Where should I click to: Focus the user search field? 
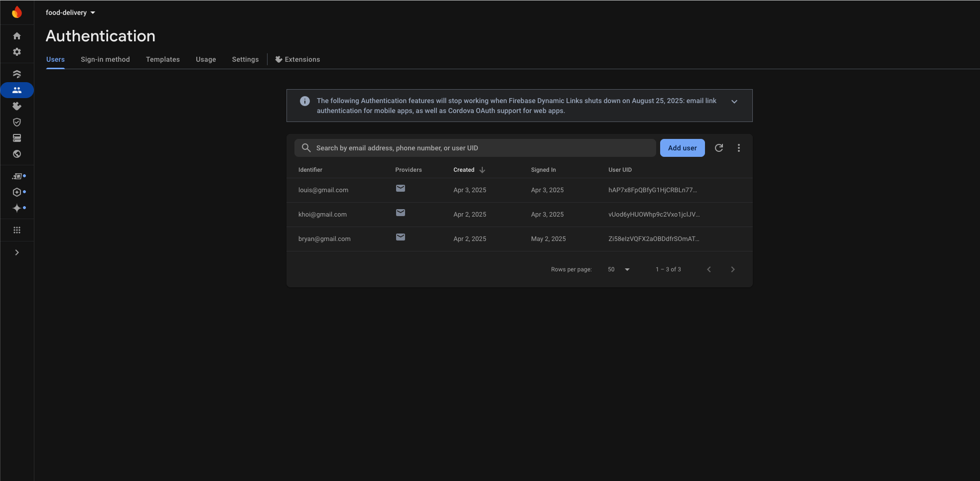(x=475, y=148)
